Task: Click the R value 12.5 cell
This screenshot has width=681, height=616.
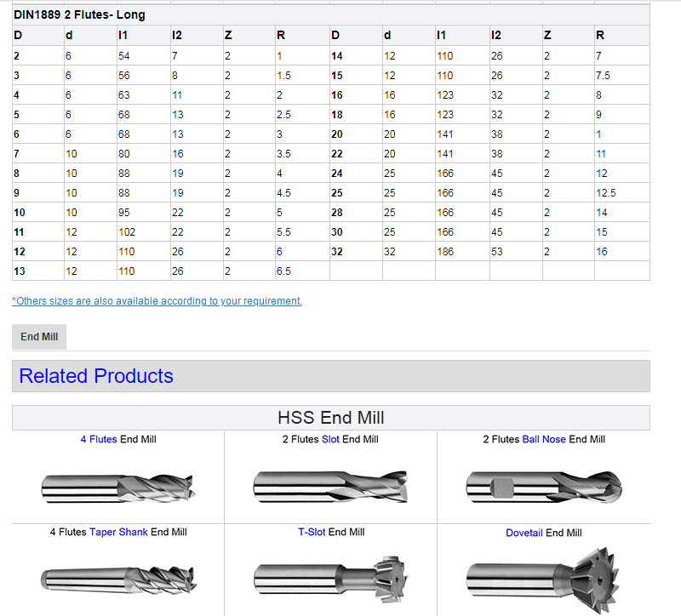Action: pos(622,193)
